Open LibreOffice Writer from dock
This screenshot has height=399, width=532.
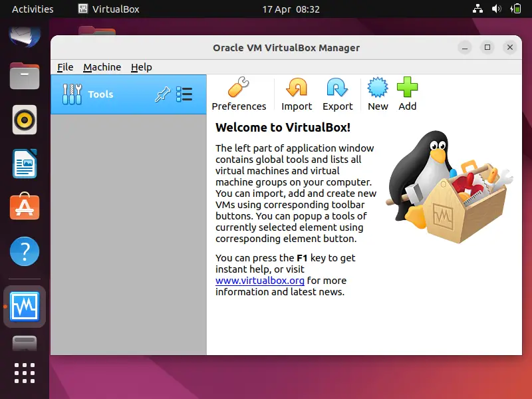click(x=25, y=164)
